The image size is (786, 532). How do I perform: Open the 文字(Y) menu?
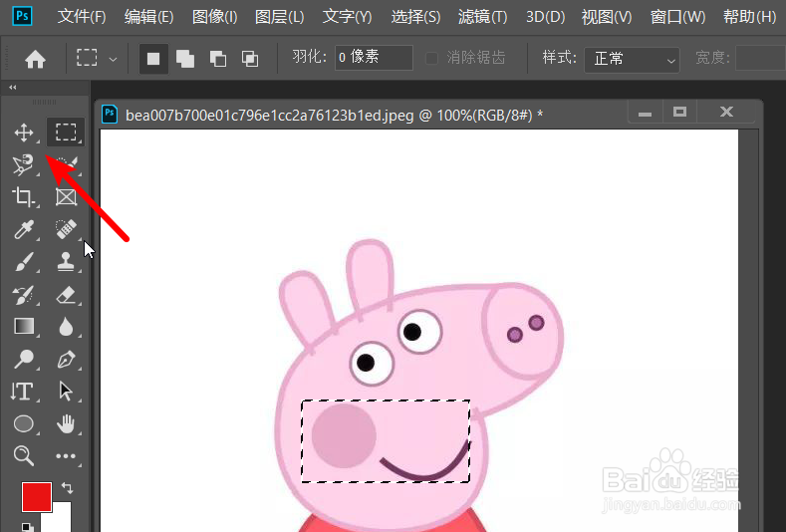coord(347,17)
